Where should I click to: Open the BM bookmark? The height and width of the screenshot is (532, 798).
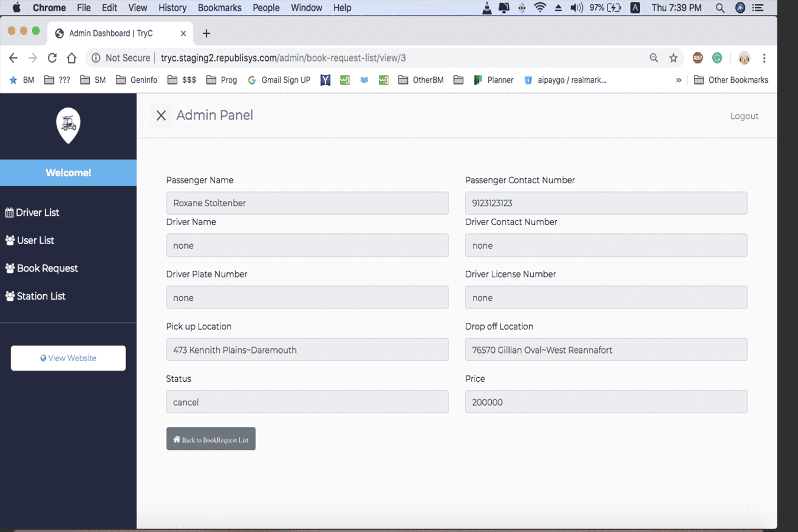pos(22,80)
